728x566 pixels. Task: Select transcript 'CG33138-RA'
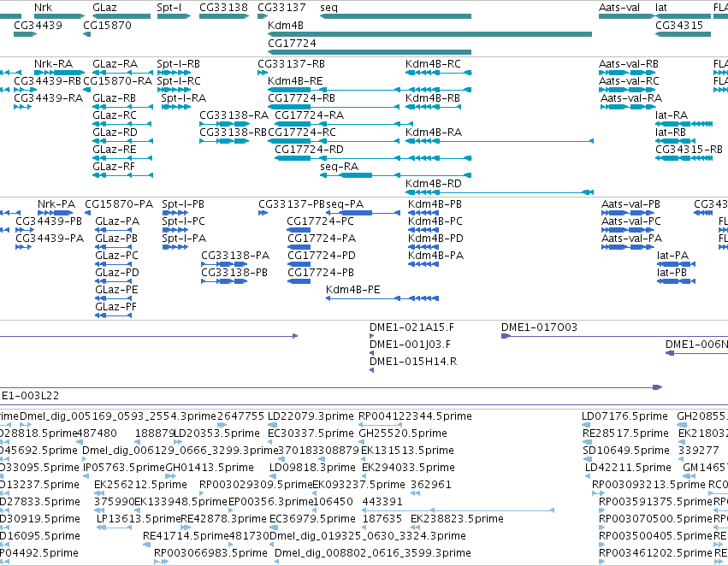click(234, 115)
